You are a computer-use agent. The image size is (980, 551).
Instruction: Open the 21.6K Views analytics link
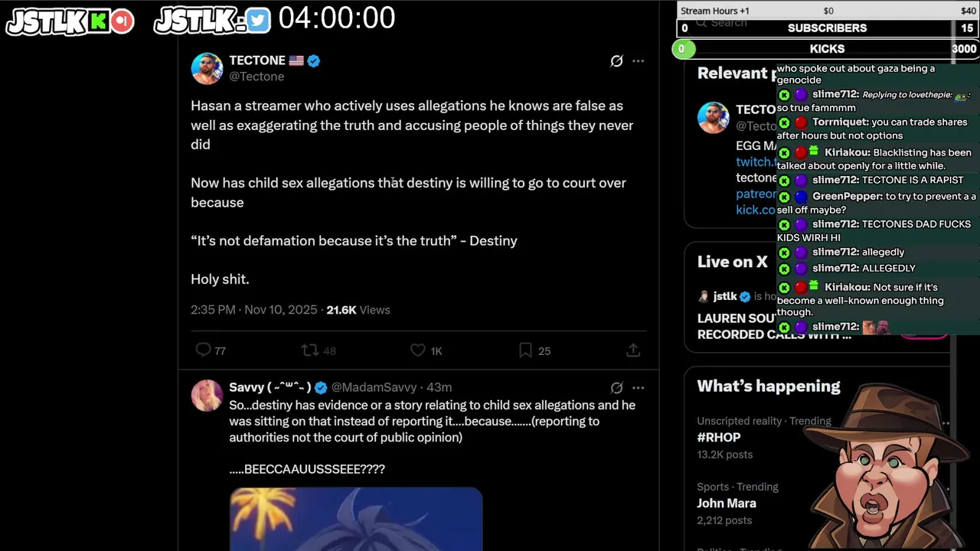coord(358,310)
